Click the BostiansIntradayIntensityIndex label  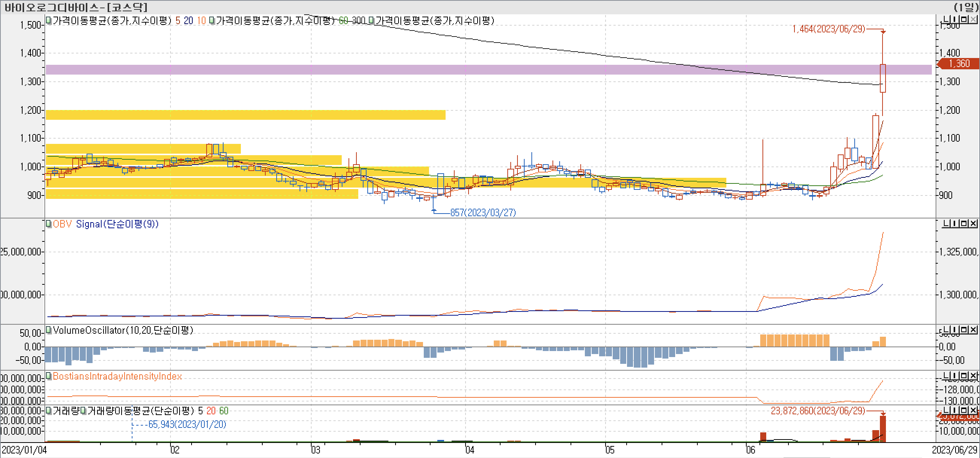point(117,376)
